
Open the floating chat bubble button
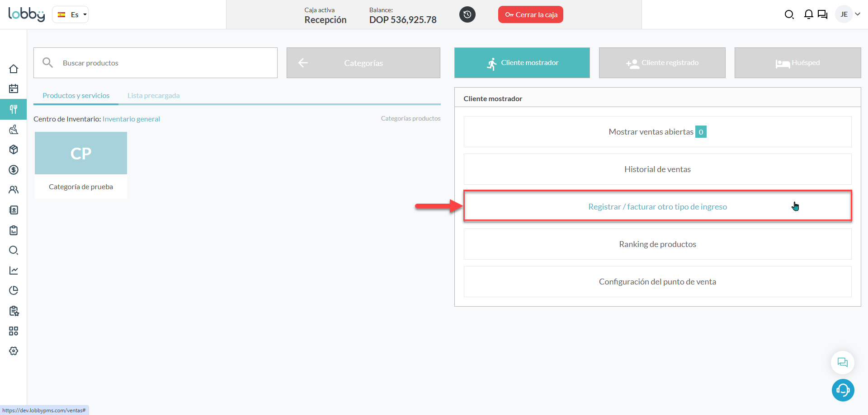coord(843,362)
